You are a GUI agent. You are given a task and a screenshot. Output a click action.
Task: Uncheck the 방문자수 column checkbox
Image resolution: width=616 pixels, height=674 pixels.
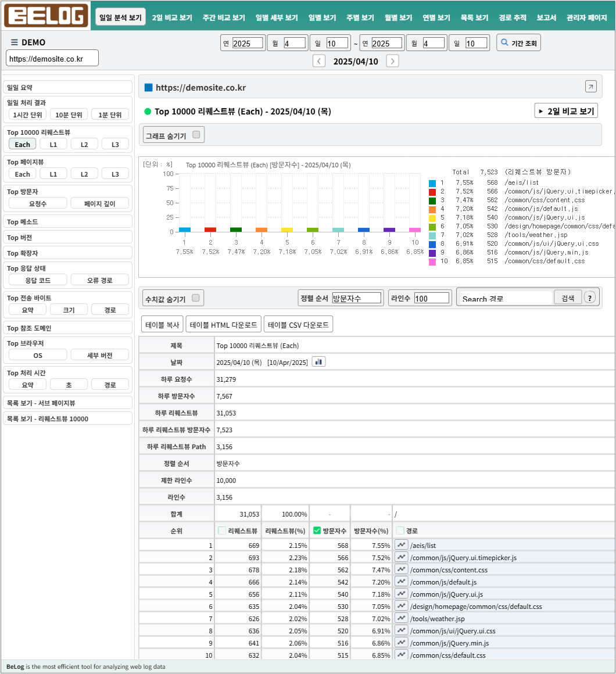point(317,530)
